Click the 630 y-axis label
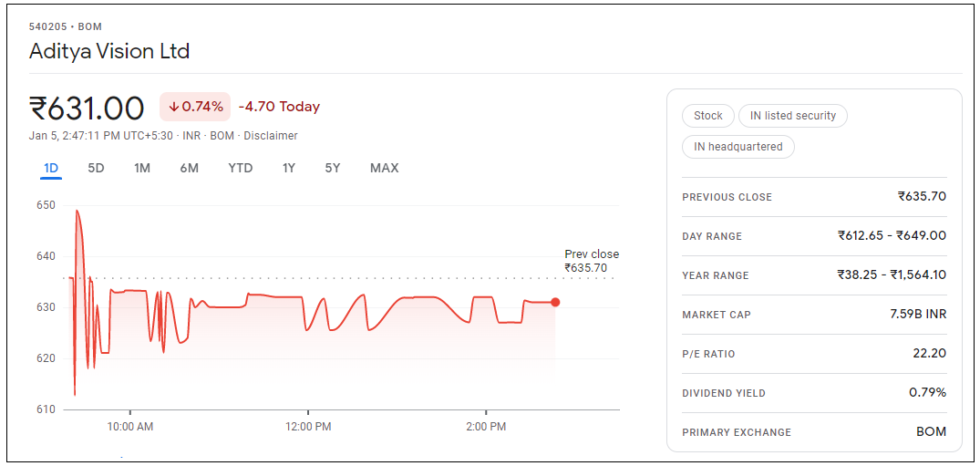 click(46, 307)
